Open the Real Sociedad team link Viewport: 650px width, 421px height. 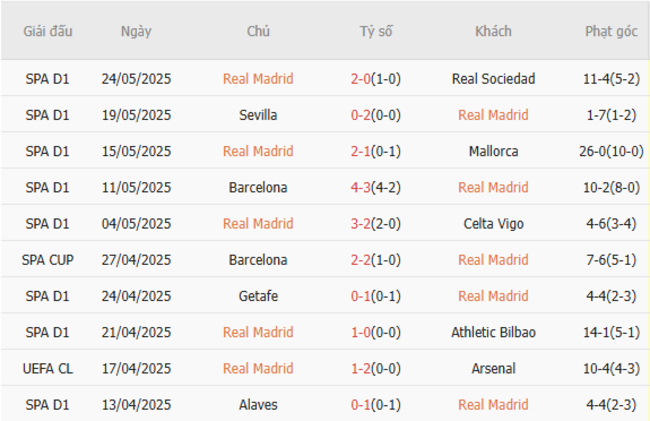coord(493,79)
